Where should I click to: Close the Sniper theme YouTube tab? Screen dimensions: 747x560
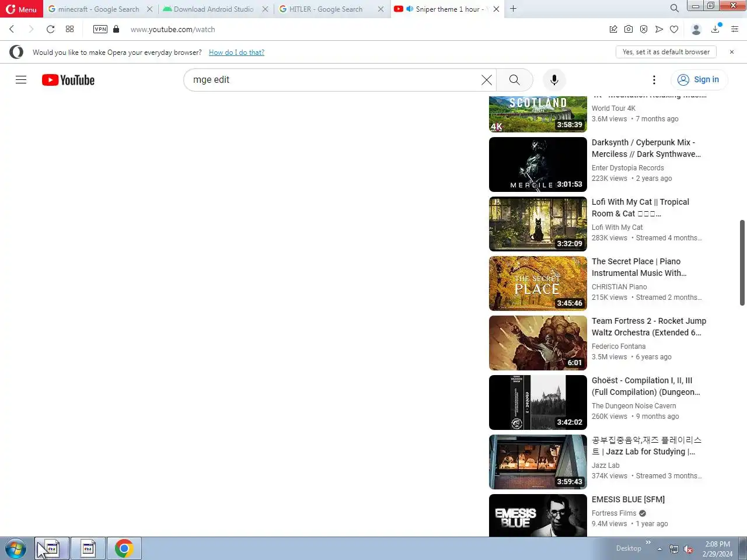(496, 9)
